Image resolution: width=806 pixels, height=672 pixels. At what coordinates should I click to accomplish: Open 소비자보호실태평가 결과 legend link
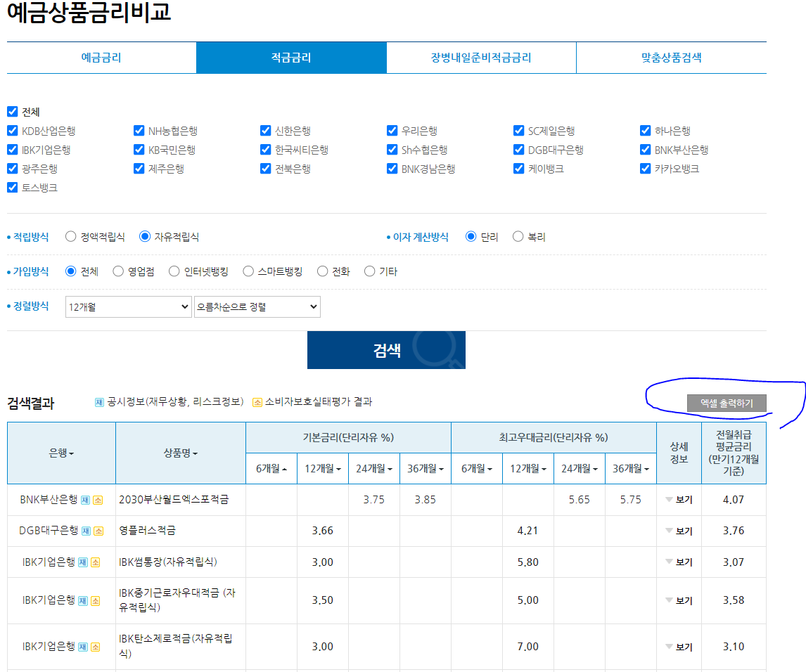[312, 402]
